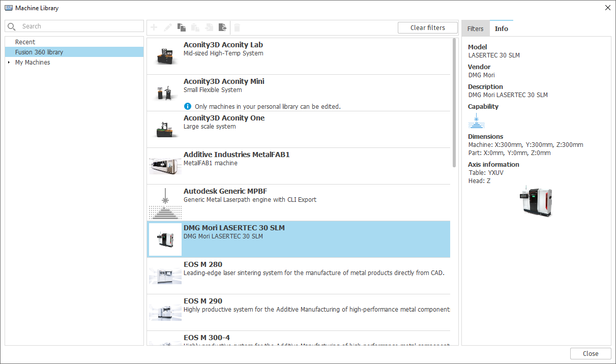Viewport: 616px width, 364px height.
Task: Click Aconity3D Aconity Lab machine thumbnail
Action: 165,56
